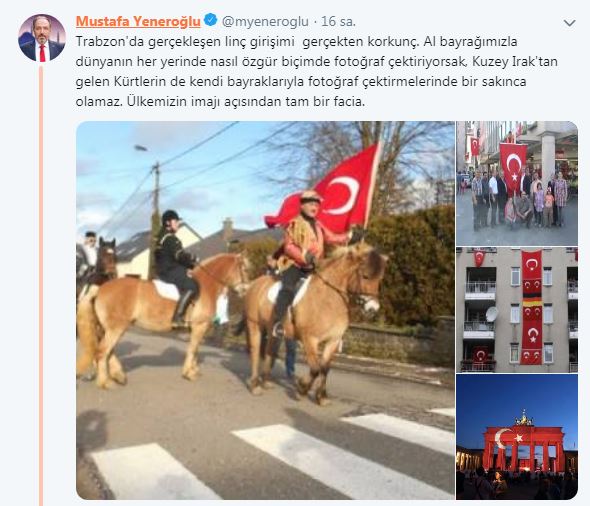Open the '16 sa.' timestamp link

click(x=338, y=21)
